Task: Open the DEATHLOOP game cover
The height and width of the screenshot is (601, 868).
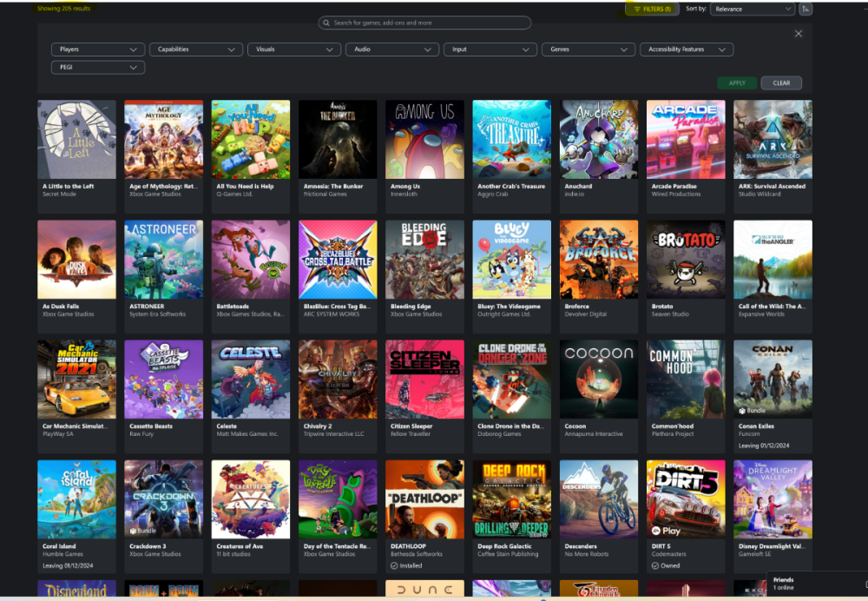Action: tap(424, 499)
